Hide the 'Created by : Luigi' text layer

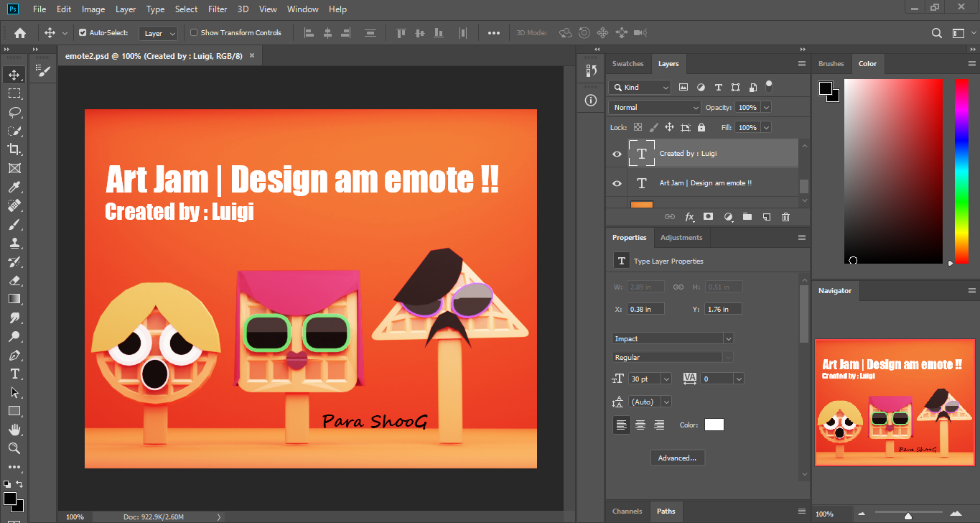tap(616, 153)
